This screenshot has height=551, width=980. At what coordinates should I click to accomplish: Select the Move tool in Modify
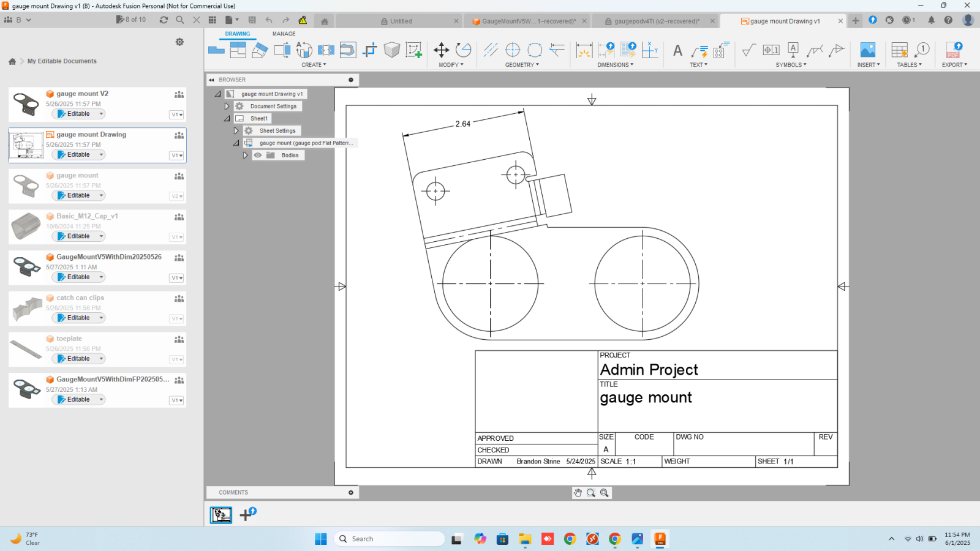click(441, 50)
